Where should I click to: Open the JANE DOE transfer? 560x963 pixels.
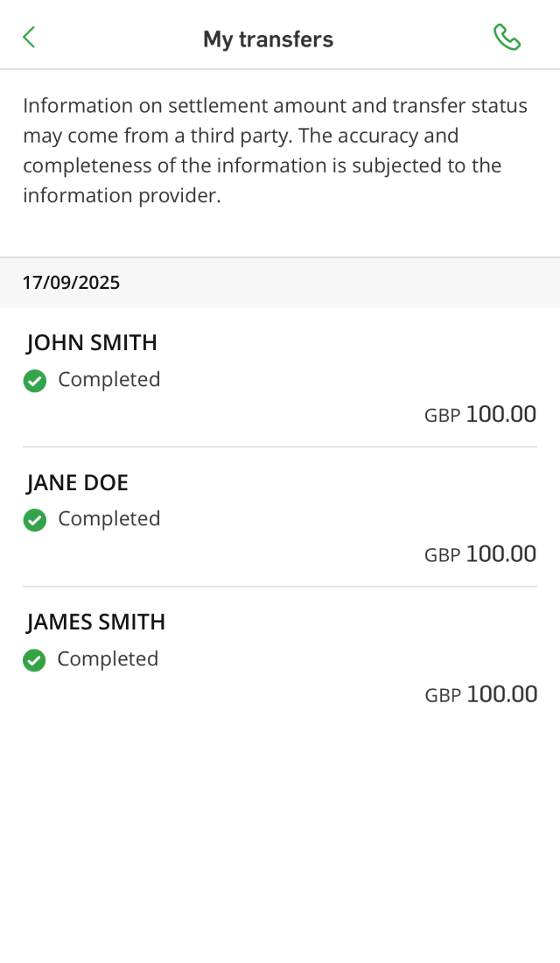tap(78, 482)
